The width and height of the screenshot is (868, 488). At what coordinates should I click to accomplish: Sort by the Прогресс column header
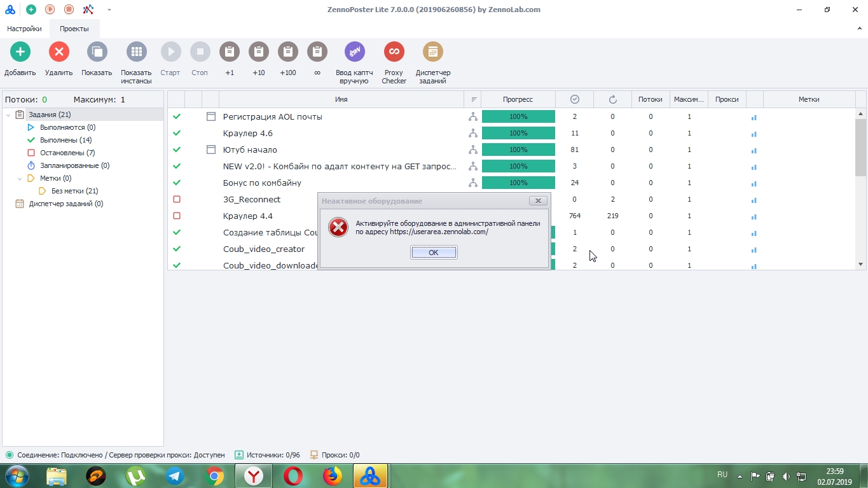click(x=518, y=99)
